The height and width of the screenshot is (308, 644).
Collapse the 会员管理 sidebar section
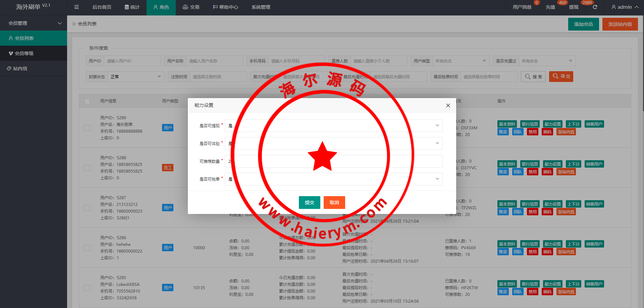click(x=34, y=23)
